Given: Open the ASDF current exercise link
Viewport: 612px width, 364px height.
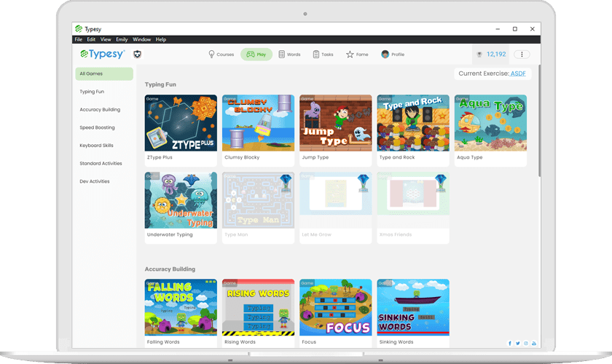Looking at the screenshot, I should pyautogui.click(x=518, y=74).
